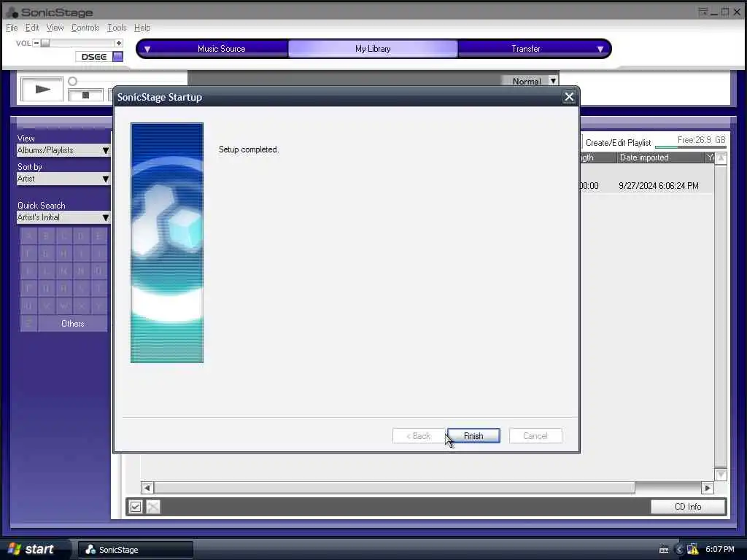Screen dimensions: 747x560
Task: Open the File menu
Action: tap(12, 28)
